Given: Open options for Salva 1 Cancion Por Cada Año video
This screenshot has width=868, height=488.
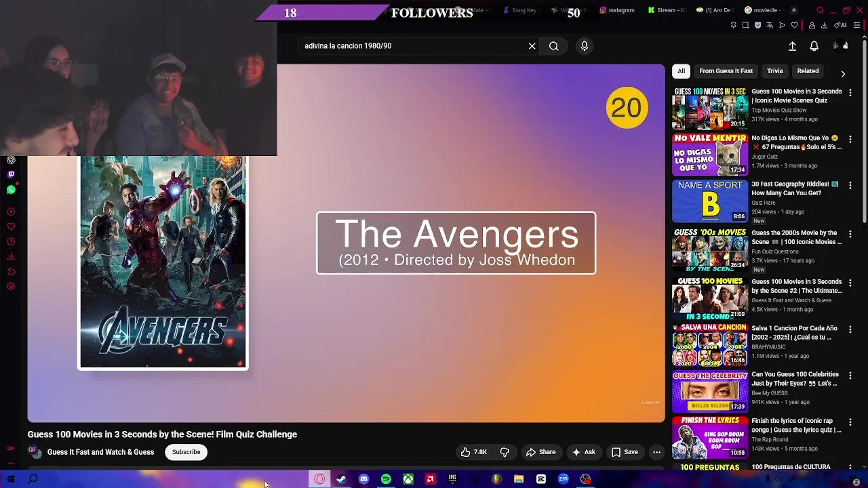Looking at the screenshot, I should point(850,329).
